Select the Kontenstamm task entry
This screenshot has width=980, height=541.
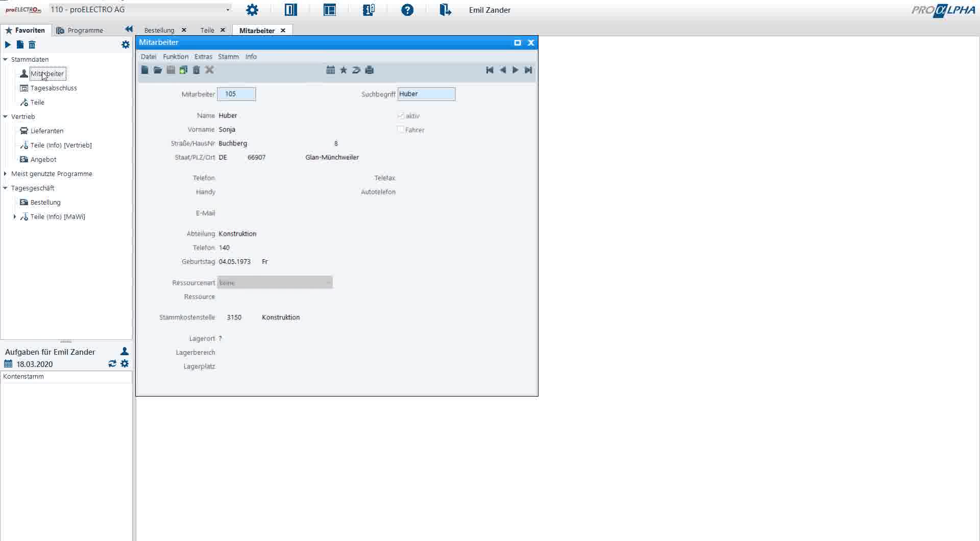pyautogui.click(x=66, y=377)
